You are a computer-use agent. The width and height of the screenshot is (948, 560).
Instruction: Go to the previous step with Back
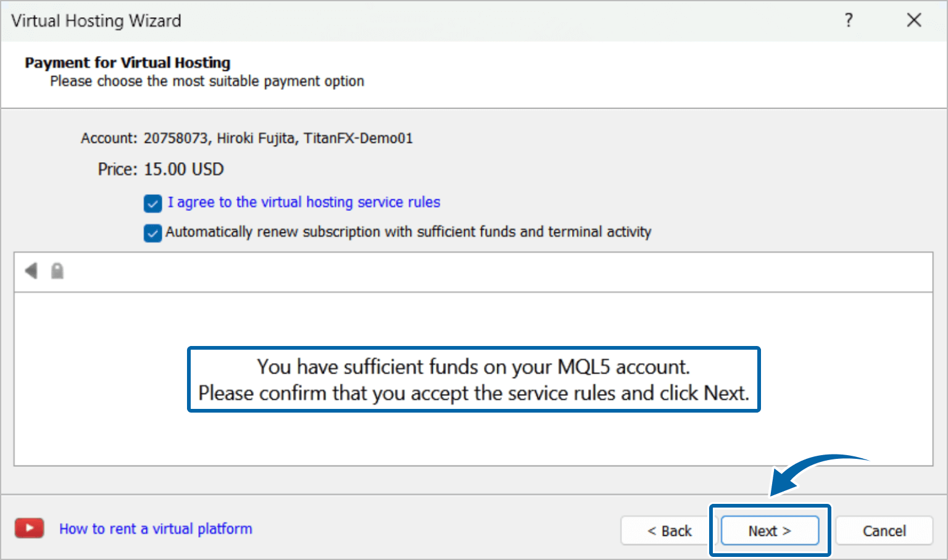[x=669, y=531]
